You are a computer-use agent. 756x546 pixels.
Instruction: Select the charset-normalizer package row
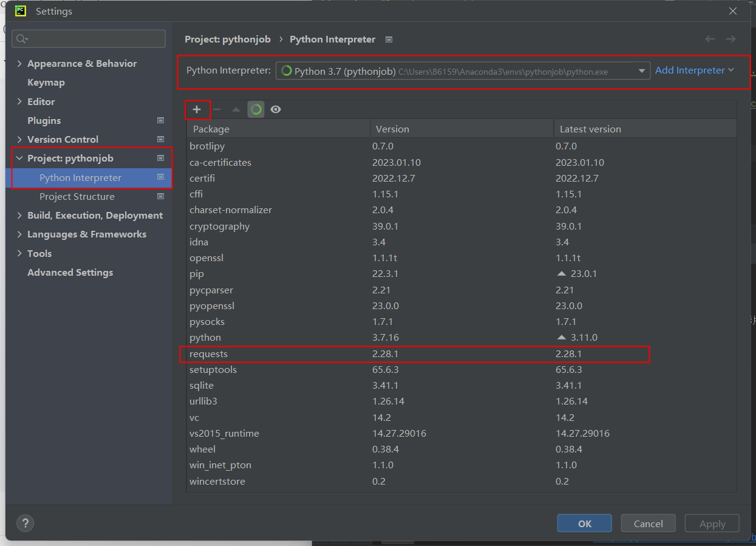click(461, 210)
